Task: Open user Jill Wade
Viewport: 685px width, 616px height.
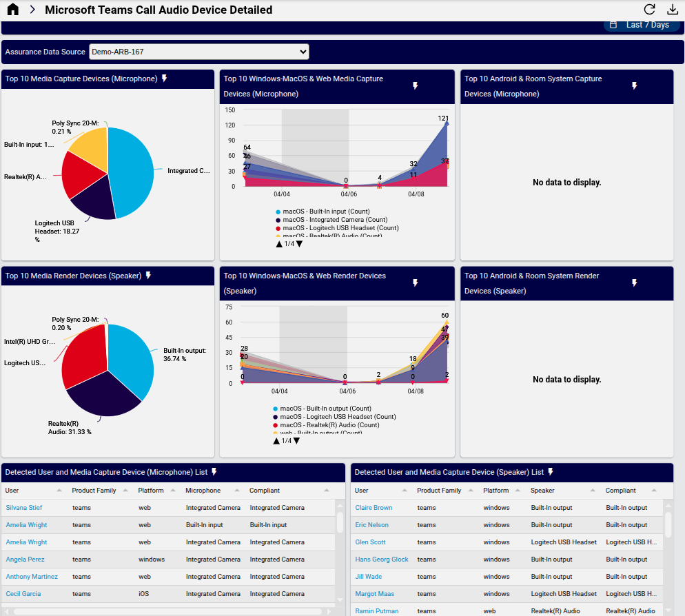Action: pos(369,577)
